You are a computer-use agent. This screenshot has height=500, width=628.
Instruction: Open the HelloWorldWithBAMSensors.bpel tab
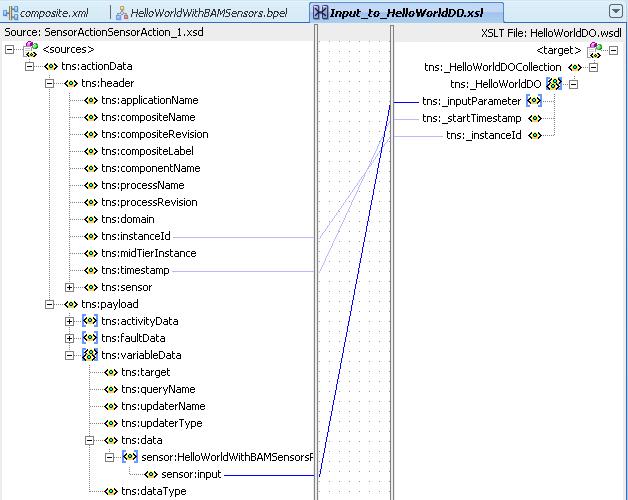point(208,13)
